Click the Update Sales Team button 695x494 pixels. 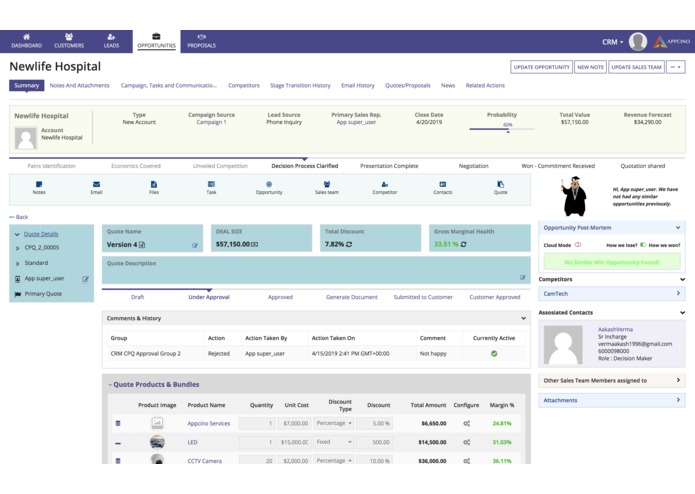636,67
